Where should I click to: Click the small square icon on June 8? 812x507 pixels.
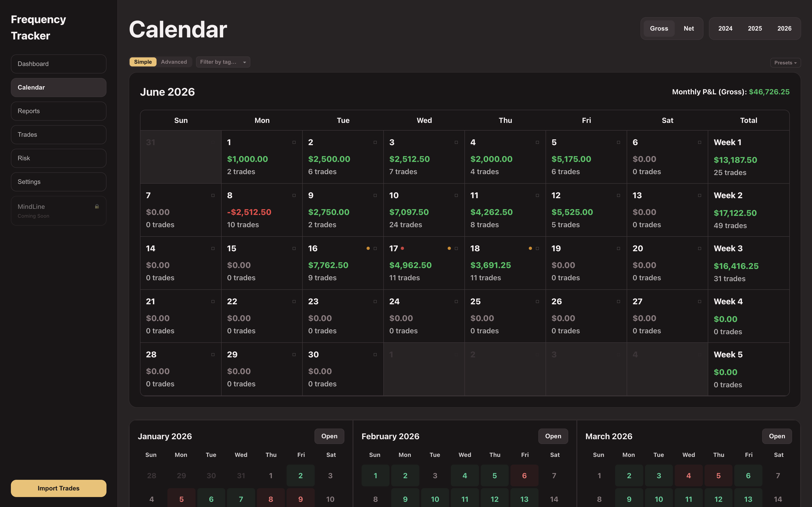pyautogui.click(x=294, y=195)
